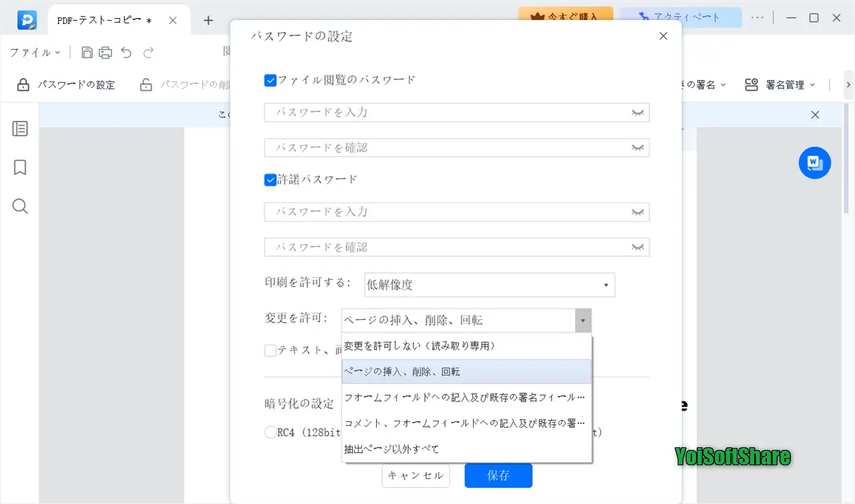
Task: Click the save icon in toolbar
Action: 87,52
